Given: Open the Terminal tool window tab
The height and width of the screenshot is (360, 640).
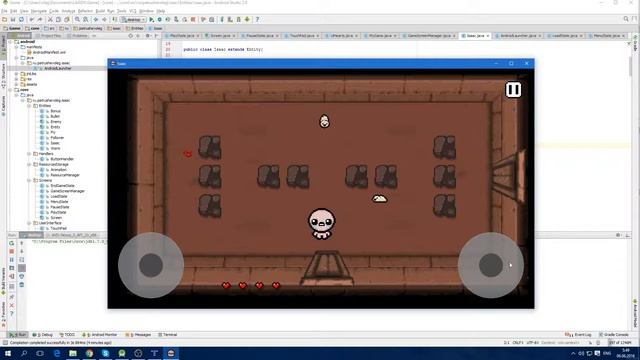Looking at the screenshot, I should click(168, 335).
